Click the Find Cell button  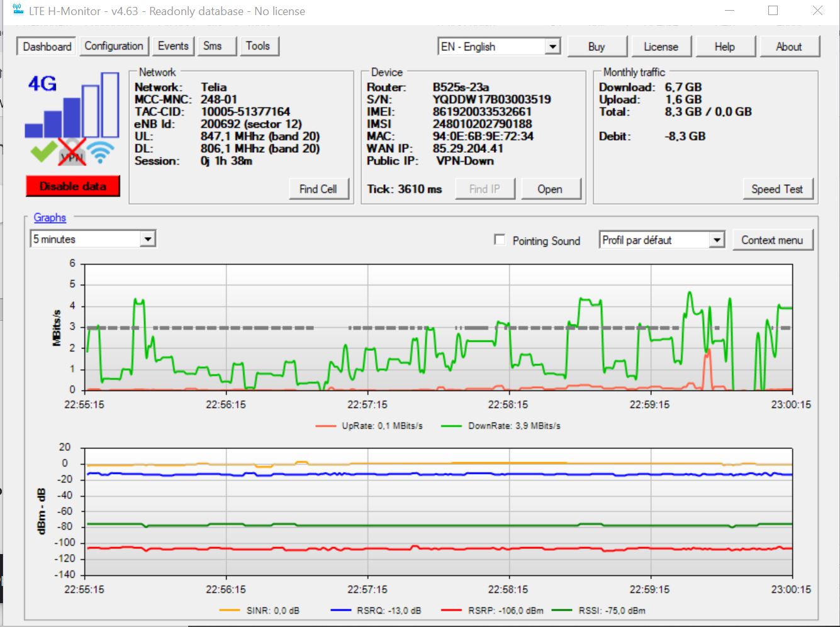(x=318, y=189)
